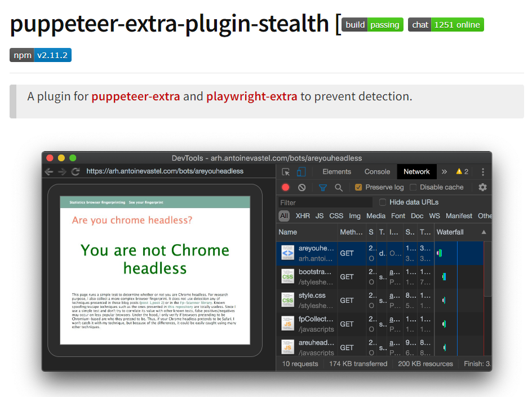Click the red record network log button

click(x=286, y=187)
